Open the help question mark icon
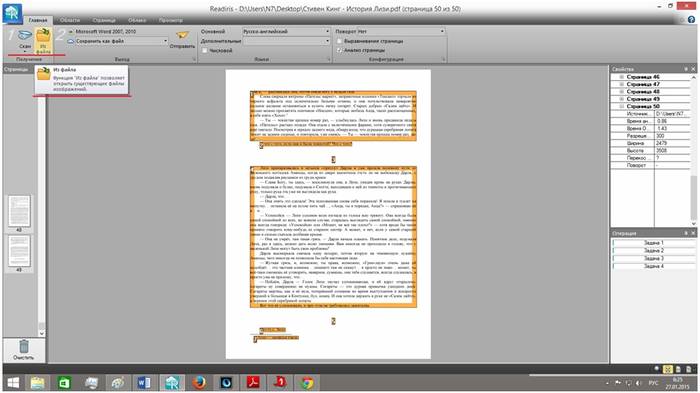Image resolution: width=700 pixels, height=393 pixels. 692,20
